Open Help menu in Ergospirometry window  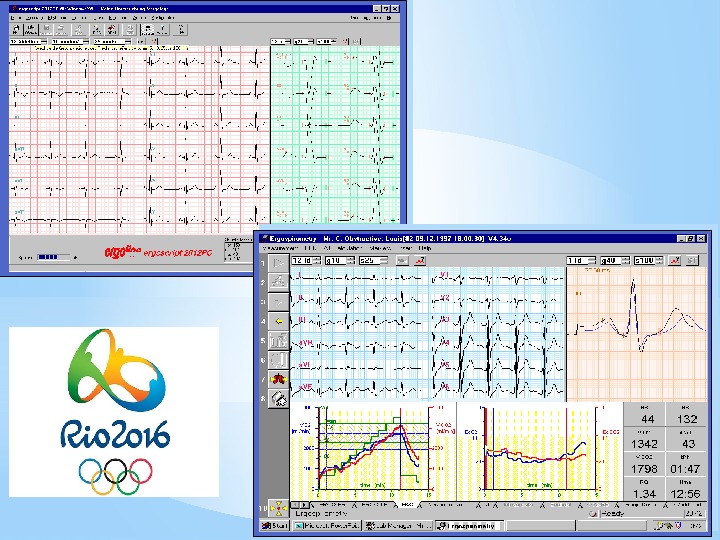[426, 248]
